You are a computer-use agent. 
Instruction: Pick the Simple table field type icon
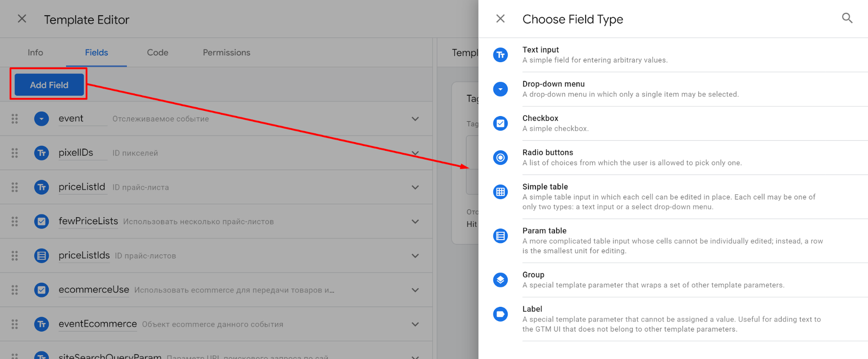[x=500, y=192]
